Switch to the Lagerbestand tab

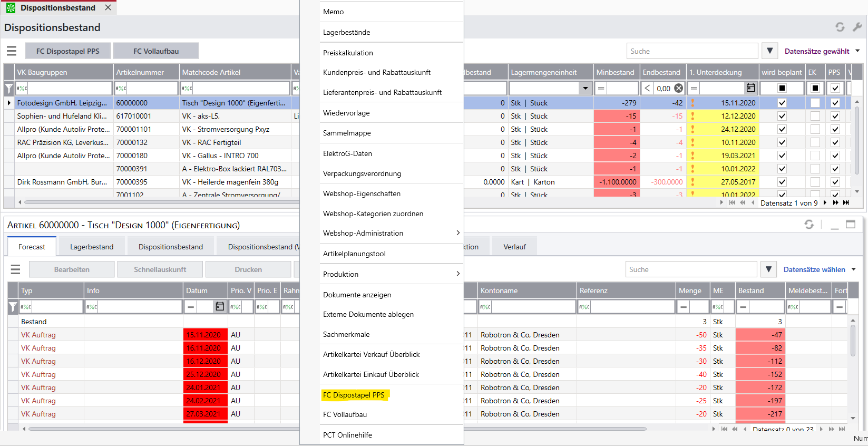click(92, 247)
